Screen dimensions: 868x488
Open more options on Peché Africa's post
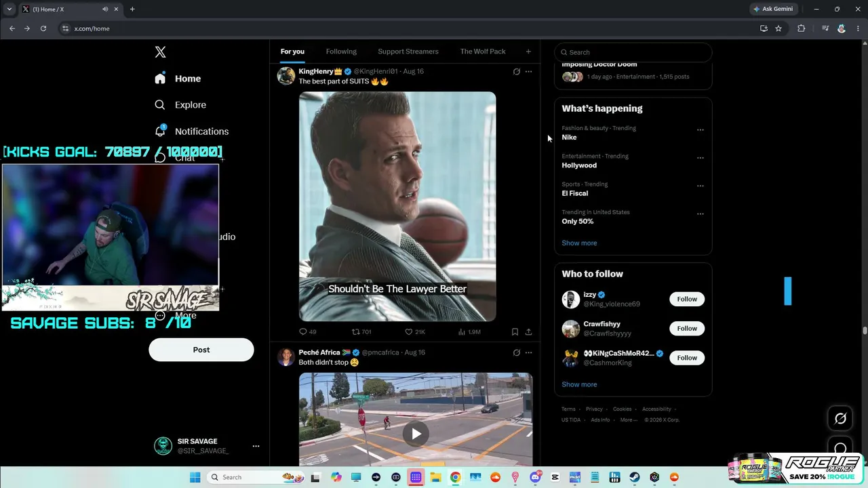528,352
